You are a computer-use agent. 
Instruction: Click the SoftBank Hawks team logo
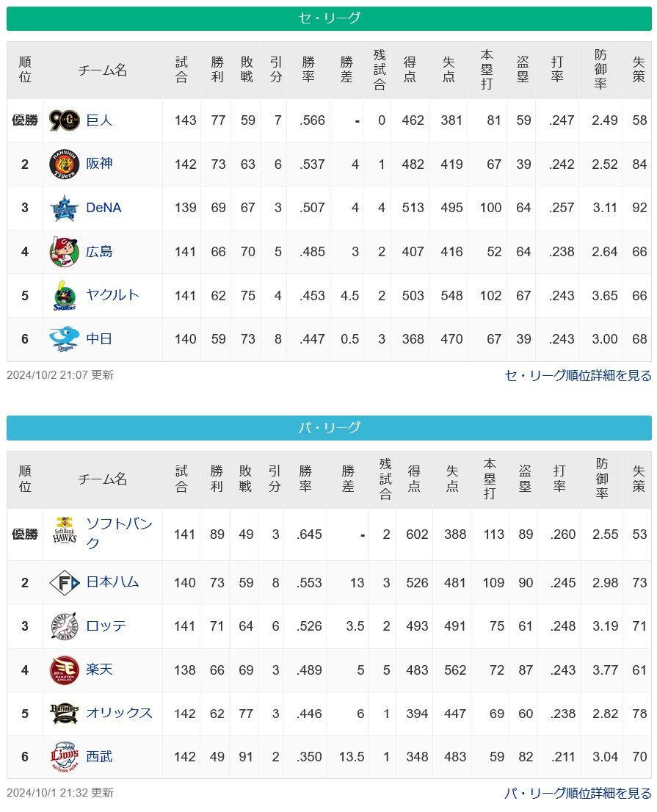[x=64, y=530]
